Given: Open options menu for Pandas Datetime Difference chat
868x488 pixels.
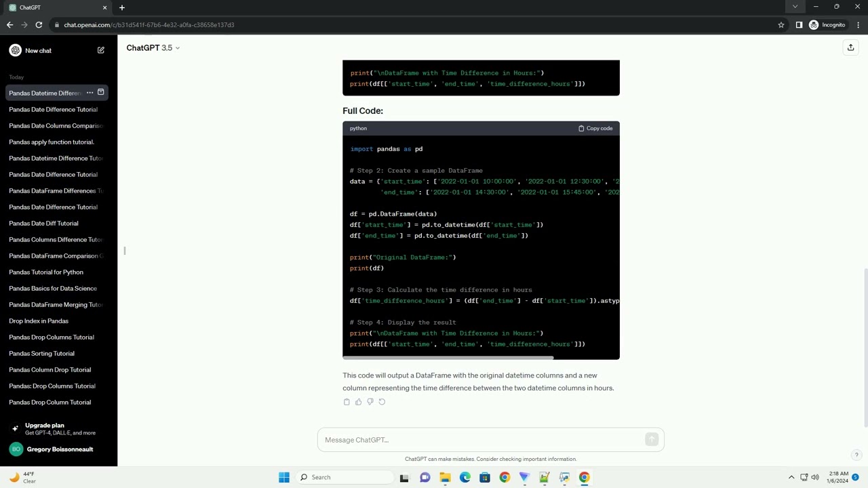Looking at the screenshot, I should [x=90, y=93].
